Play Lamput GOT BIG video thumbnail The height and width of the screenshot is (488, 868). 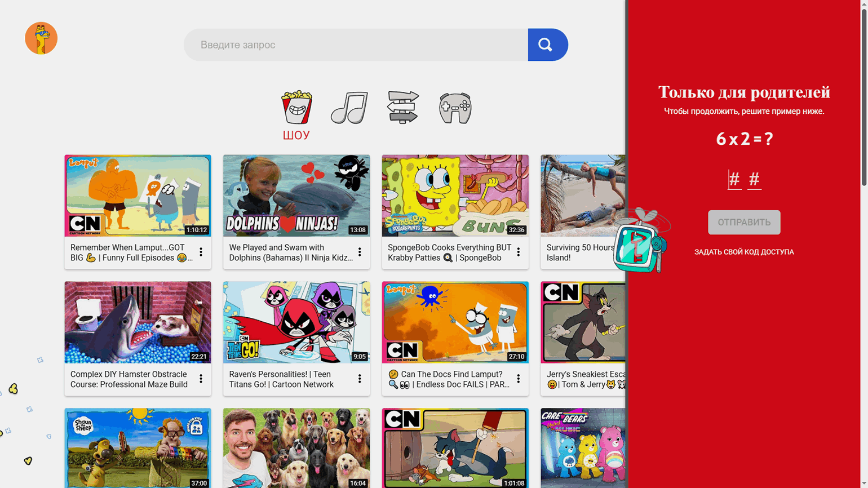(x=138, y=196)
